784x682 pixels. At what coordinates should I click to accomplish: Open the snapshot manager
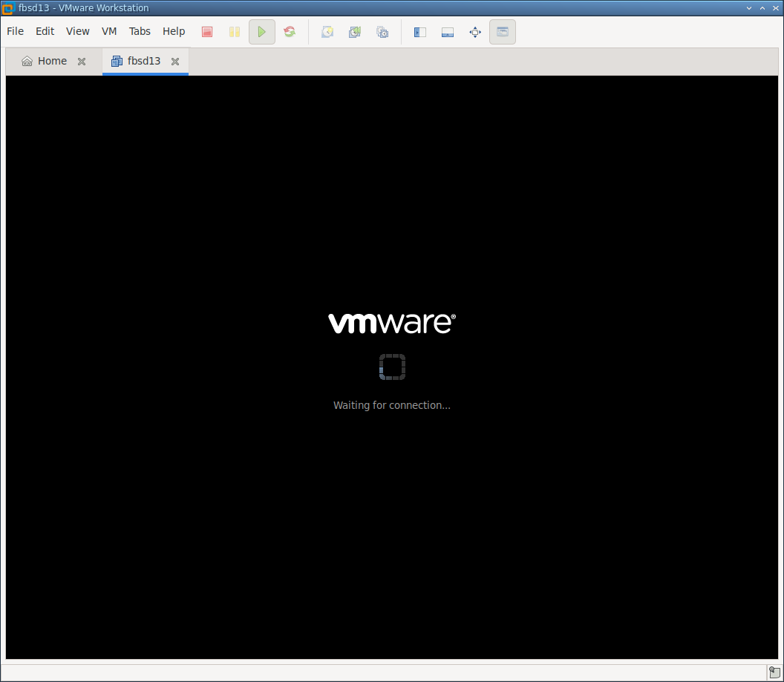point(382,32)
